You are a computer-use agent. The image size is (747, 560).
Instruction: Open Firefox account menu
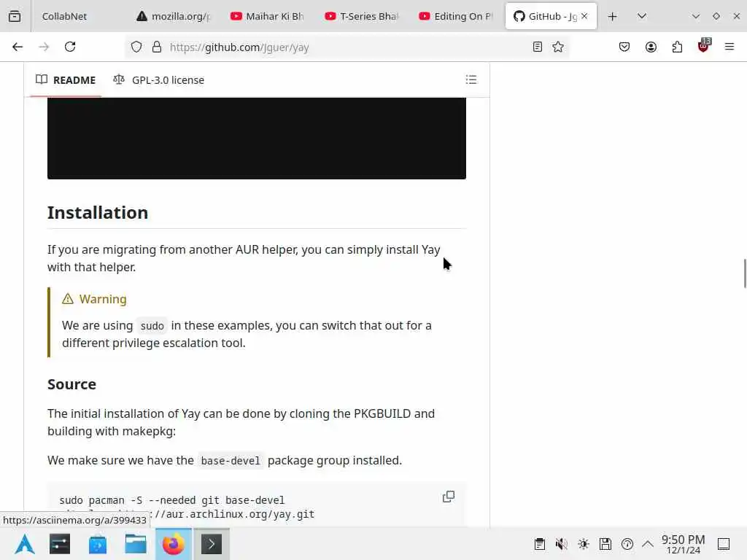click(651, 47)
